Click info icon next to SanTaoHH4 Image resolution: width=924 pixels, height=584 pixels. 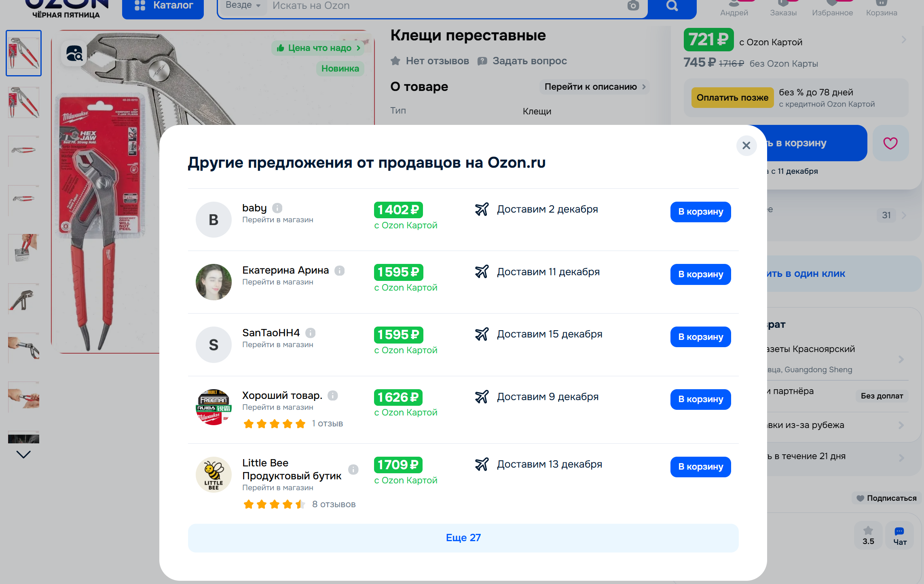point(310,333)
